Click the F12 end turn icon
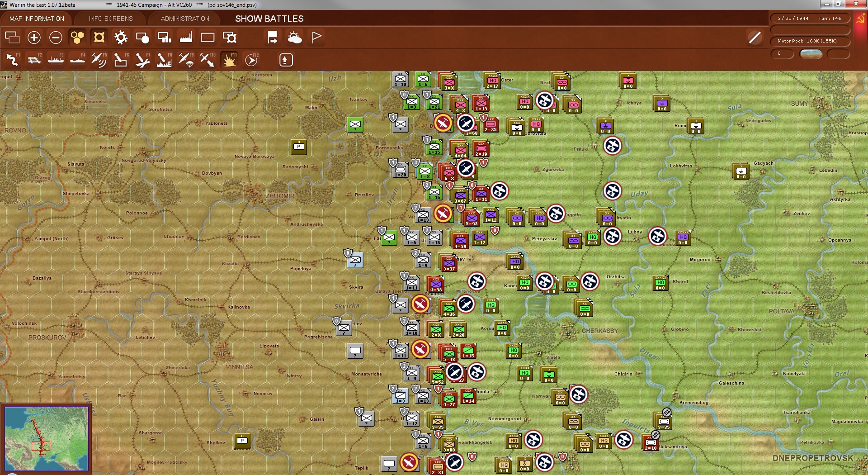The image size is (868, 475). click(251, 60)
